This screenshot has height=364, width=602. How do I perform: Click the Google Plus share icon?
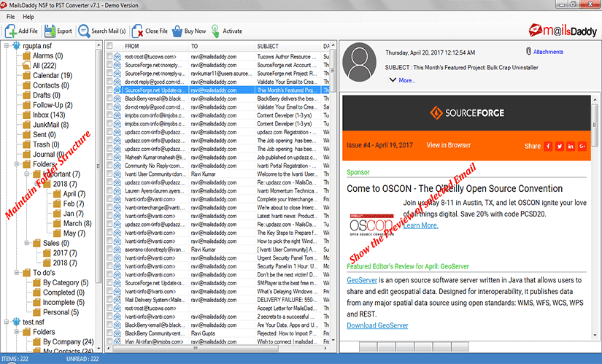pos(582,147)
